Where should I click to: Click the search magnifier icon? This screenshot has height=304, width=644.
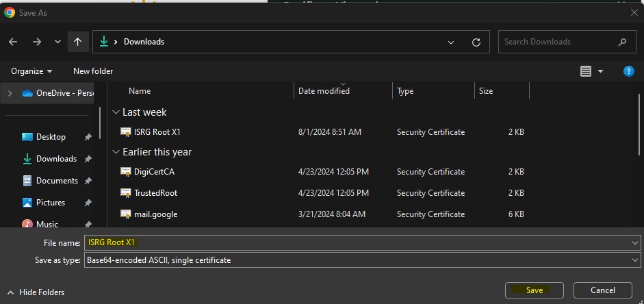coord(622,42)
